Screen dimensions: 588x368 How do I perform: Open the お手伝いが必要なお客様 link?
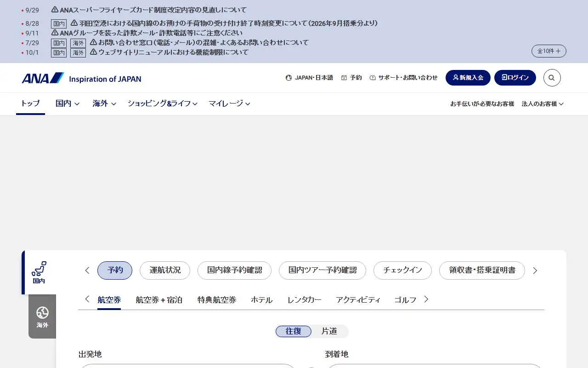coord(482,104)
